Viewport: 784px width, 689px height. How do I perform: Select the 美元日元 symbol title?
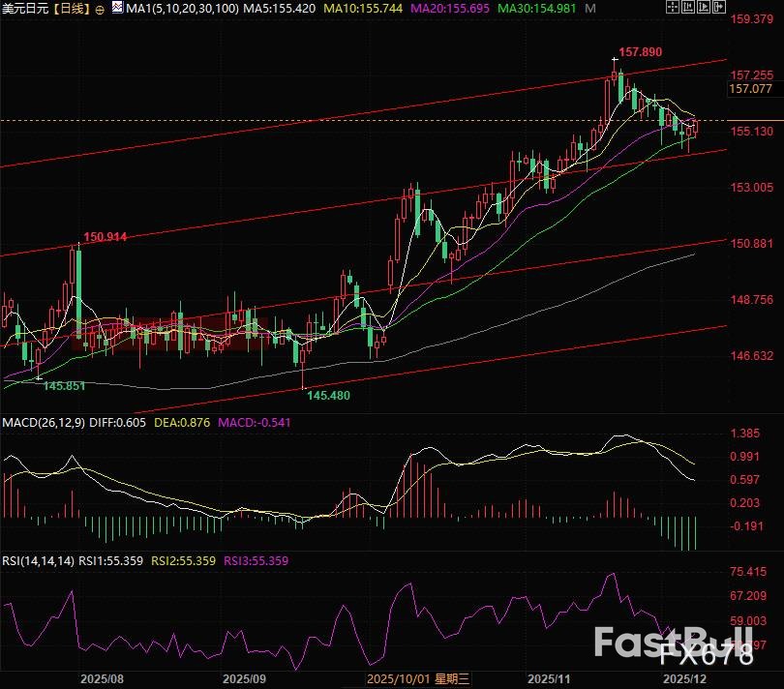pos(24,9)
